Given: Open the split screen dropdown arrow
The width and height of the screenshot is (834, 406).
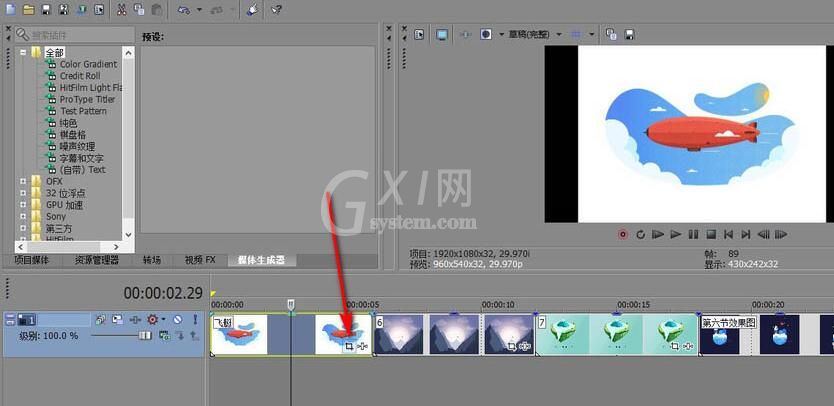Looking at the screenshot, I should pos(501,35).
